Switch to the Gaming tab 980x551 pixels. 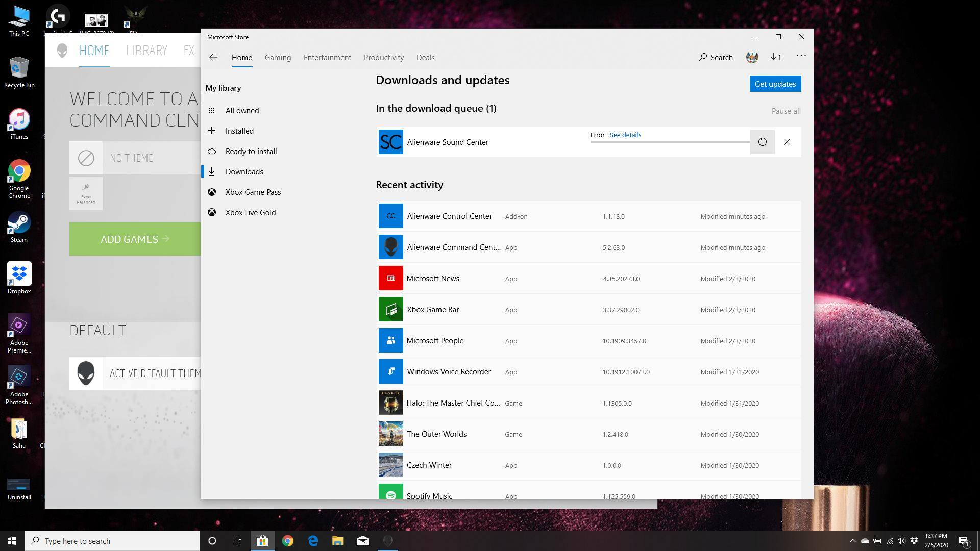click(278, 58)
